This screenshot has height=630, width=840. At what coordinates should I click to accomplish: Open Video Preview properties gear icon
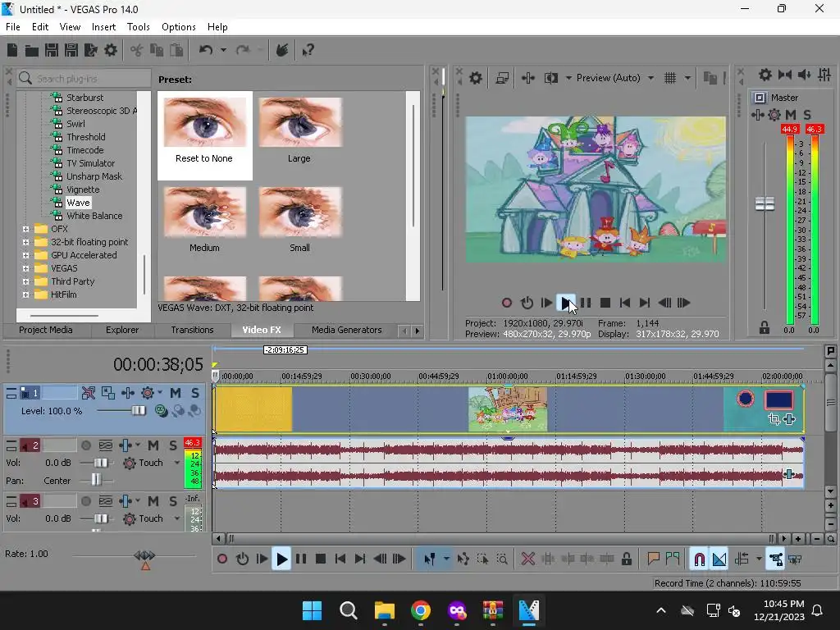476,78
